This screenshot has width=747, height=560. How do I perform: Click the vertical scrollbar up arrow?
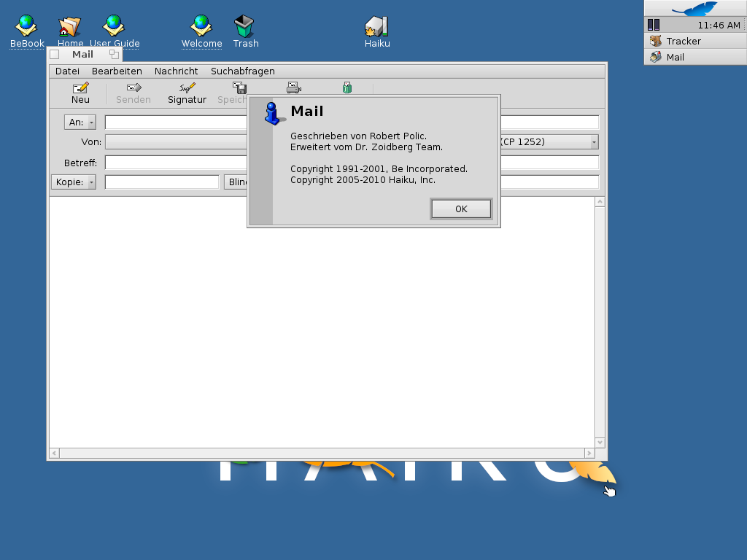(600, 202)
